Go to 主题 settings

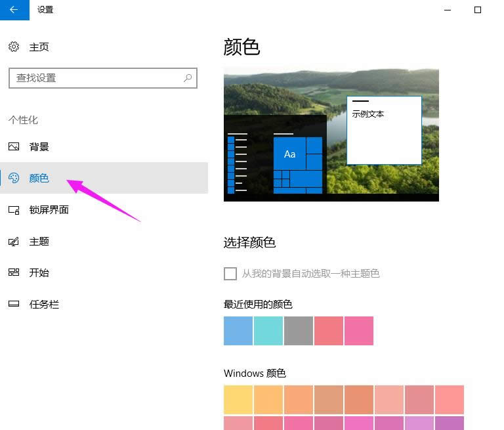click(x=39, y=242)
